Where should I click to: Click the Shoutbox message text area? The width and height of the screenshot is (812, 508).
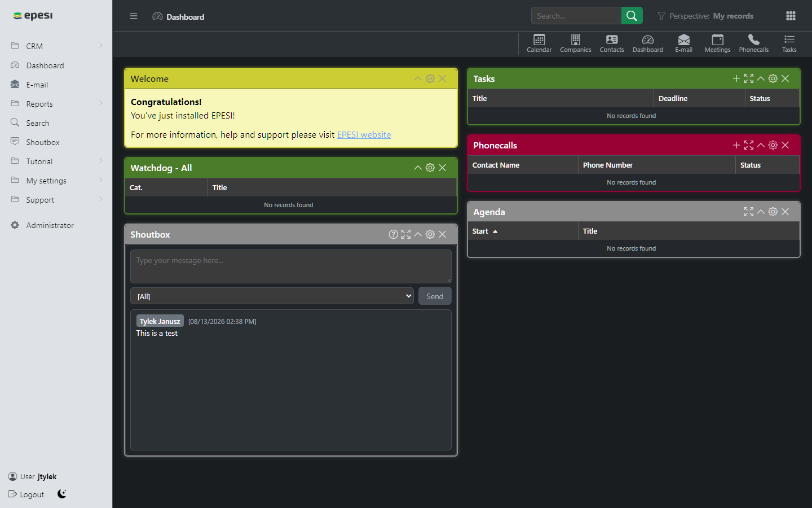(x=291, y=266)
